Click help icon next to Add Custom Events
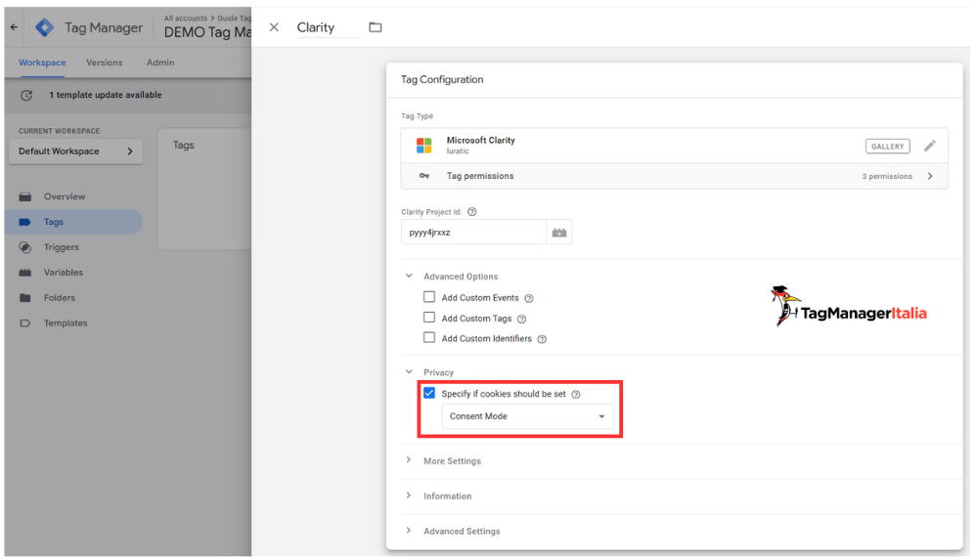Viewport: 976px width, 560px height. click(x=529, y=299)
